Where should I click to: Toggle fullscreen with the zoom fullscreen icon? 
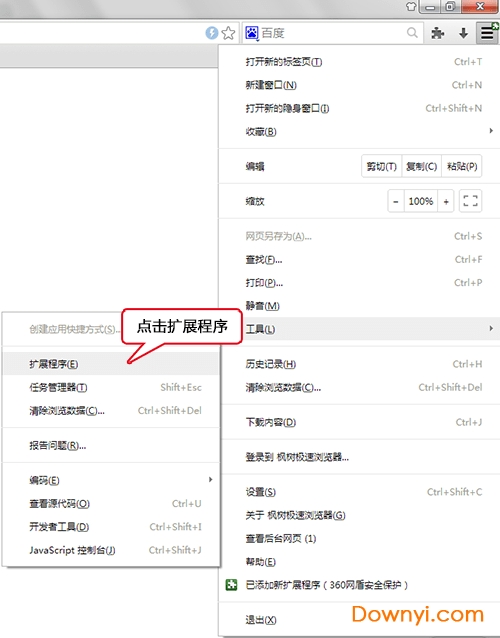coord(470,201)
